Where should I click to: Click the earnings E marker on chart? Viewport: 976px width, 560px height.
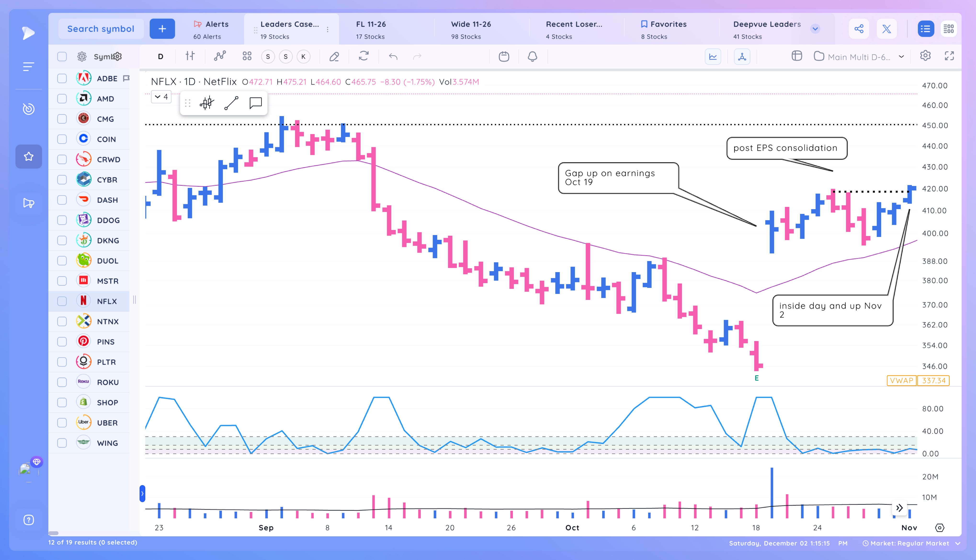click(756, 378)
